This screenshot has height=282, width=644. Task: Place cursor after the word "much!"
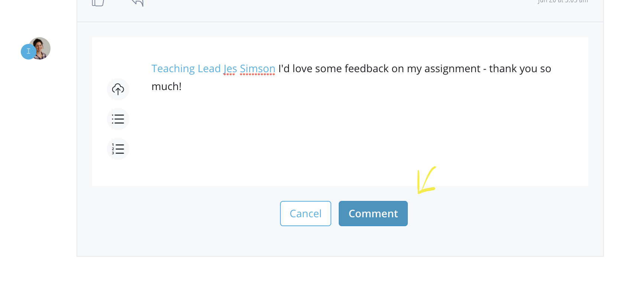click(182, 87)
